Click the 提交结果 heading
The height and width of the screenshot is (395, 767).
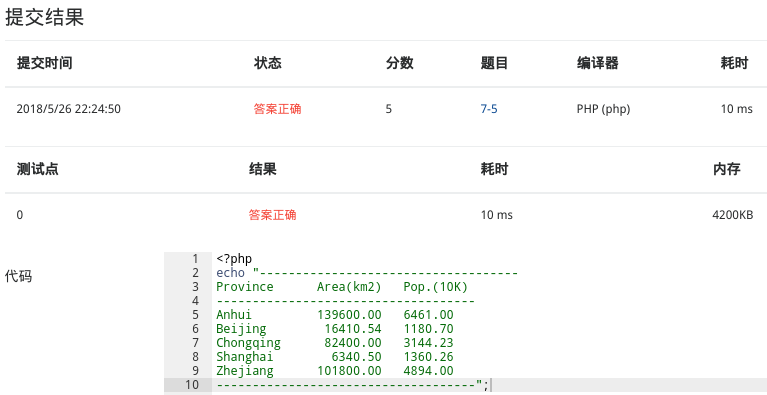45,17
